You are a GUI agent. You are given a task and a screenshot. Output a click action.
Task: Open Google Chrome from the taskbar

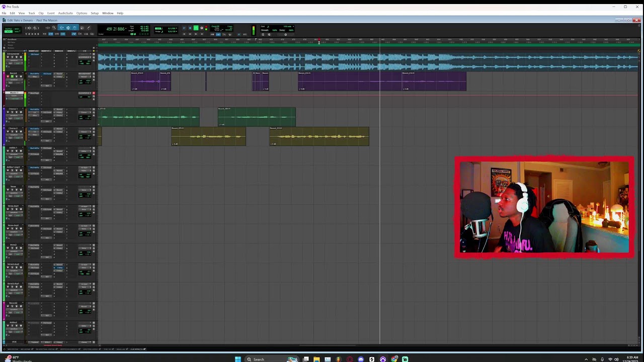click(394, 359)
